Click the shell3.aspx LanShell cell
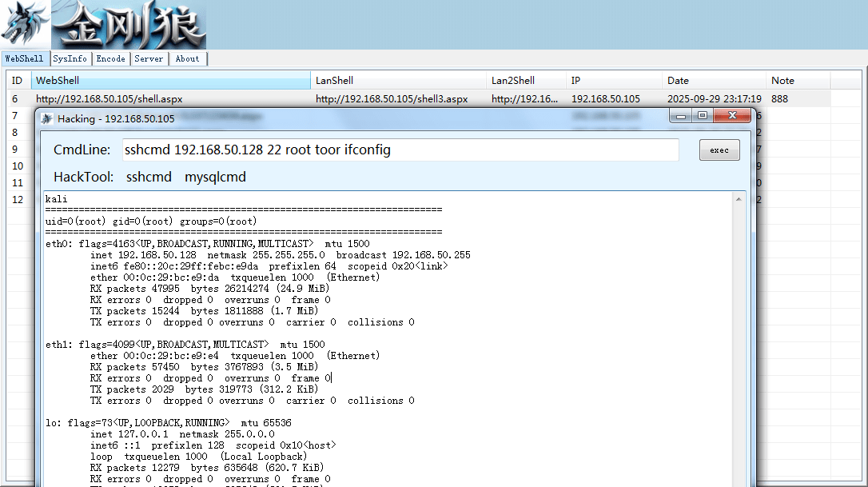 tap(392, 98)
